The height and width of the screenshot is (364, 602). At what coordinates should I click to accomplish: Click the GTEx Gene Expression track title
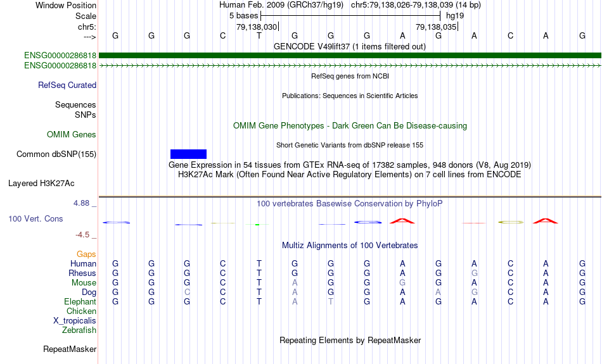(350, 165)
